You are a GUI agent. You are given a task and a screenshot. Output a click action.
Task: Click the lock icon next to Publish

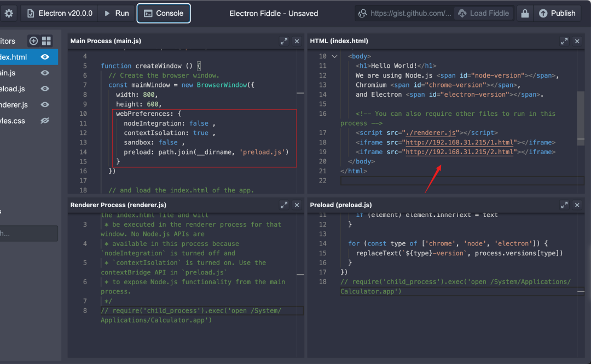click(525, 14)
